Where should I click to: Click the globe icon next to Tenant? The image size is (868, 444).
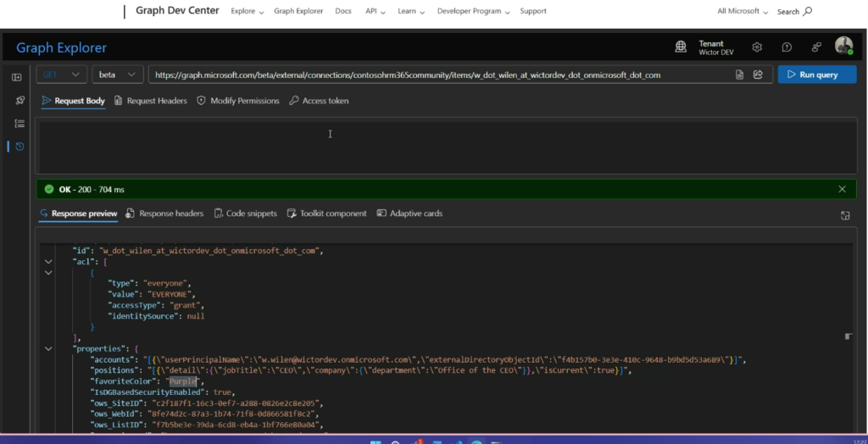pos(681,47)
